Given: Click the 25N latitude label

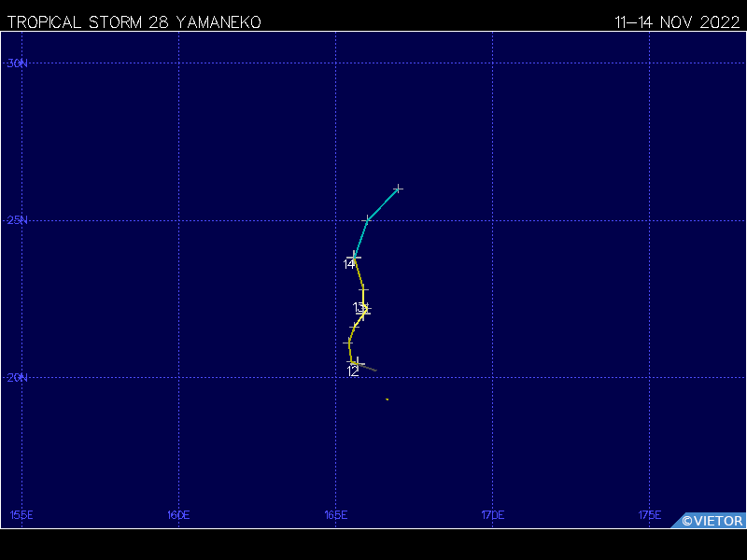Looking at the screenshot, I should 17,220.
